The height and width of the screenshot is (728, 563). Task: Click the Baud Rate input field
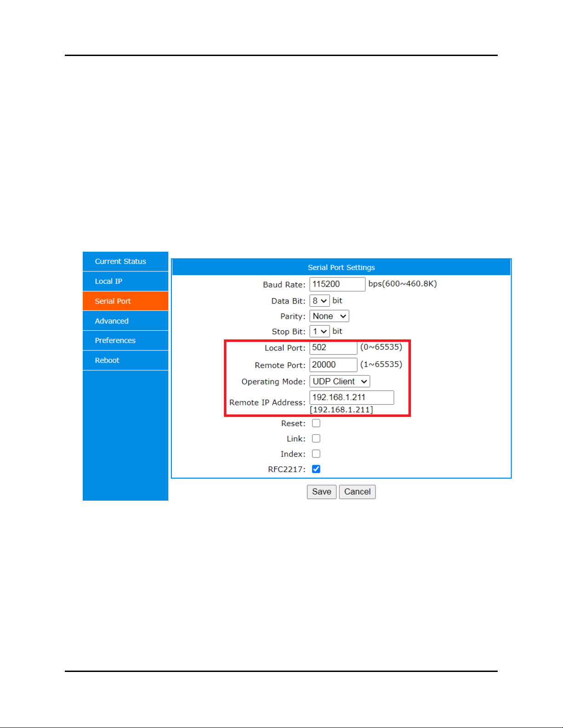coord(337,284)
